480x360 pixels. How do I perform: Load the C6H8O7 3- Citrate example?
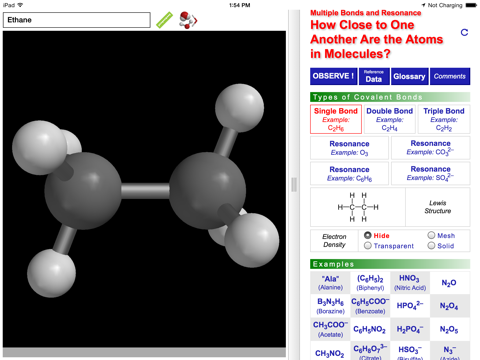click(x=370, y=351)
